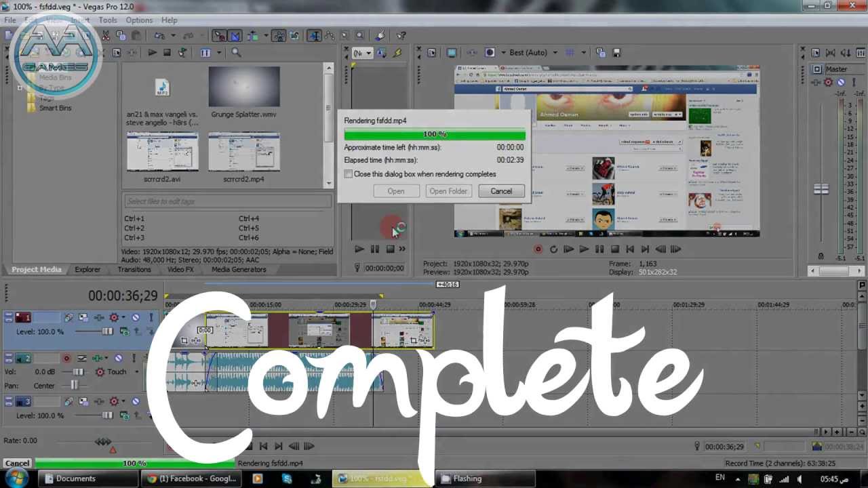Image resolution: width=868 pixels, height=488 pixels.
Task: Open overlays grid dropdown in preview toolbar
Action: 583,52
